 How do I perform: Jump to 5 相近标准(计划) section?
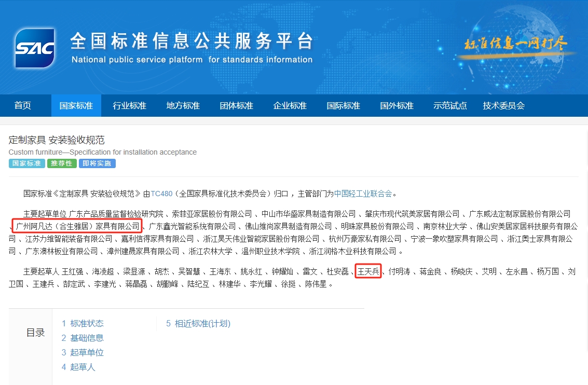(x=198, y=323)
